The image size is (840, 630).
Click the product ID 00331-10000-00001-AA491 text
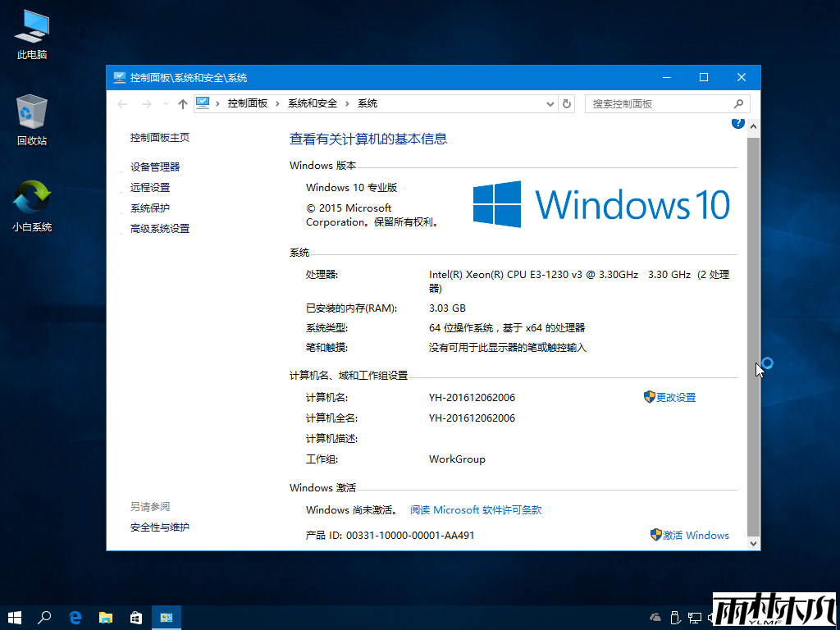[410, 535]
